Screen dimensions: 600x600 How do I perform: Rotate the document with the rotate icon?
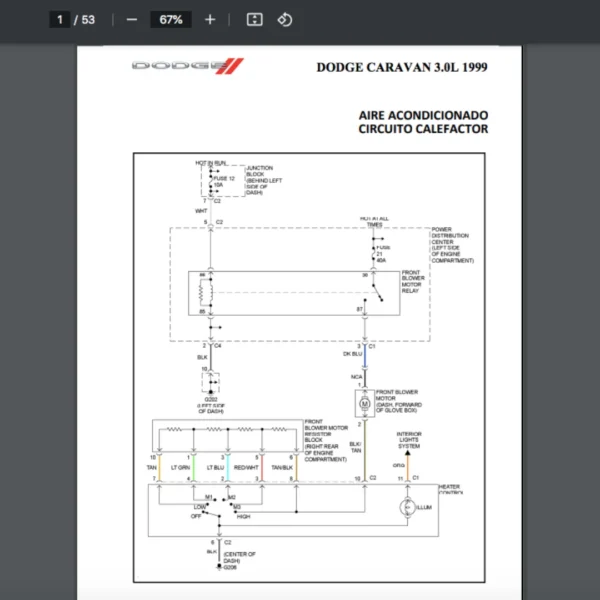(x=284, y=19)
